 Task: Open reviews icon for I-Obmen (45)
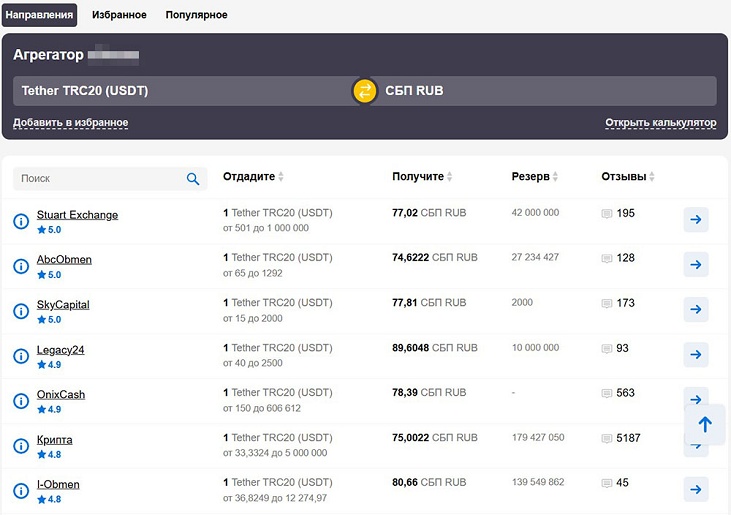(x=607, y=483)
